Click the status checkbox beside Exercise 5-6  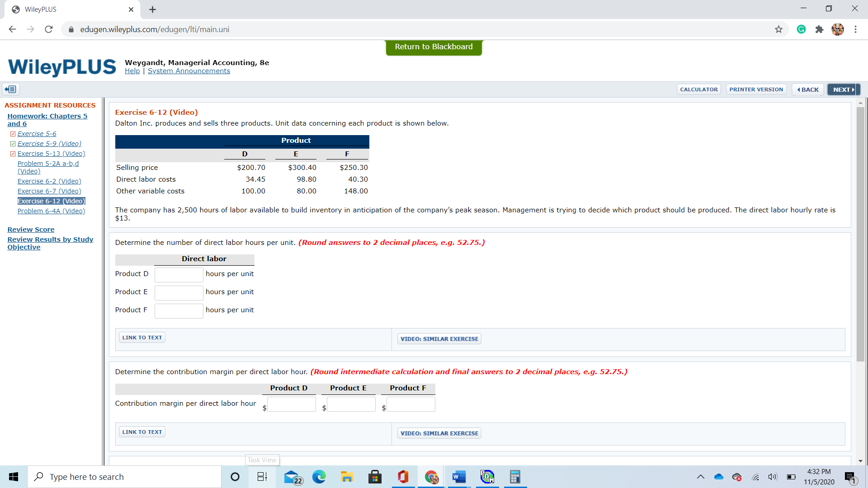[x=13, y=133]
